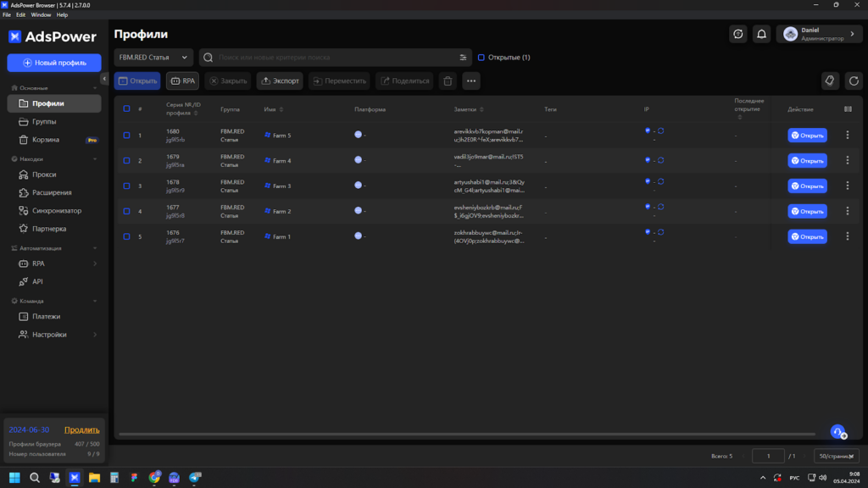This screenshot has height=488, width=868.
Task: Click the Продлить link
Action: pyautogui.click(x=82, y=430)
